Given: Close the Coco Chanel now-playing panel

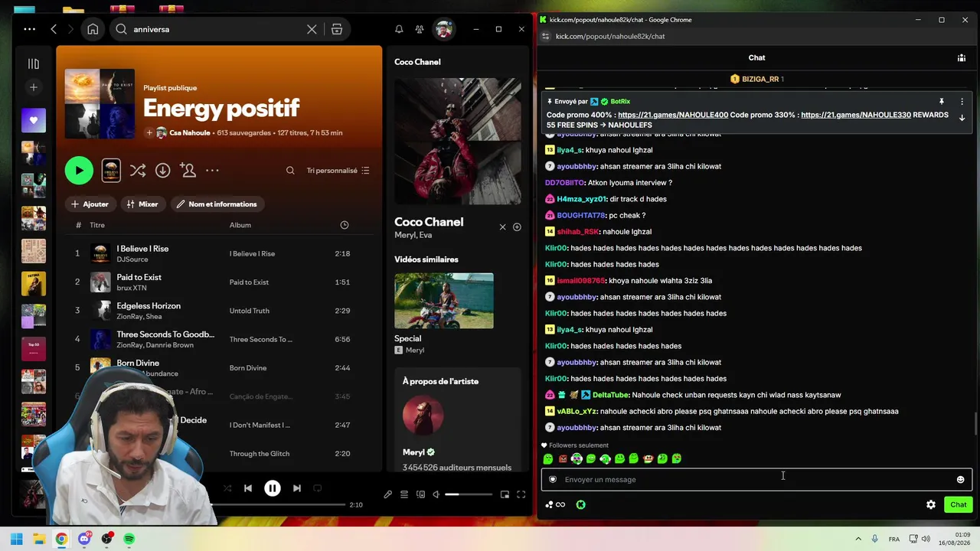Looking at the screenshot, I should pos(502,227).
